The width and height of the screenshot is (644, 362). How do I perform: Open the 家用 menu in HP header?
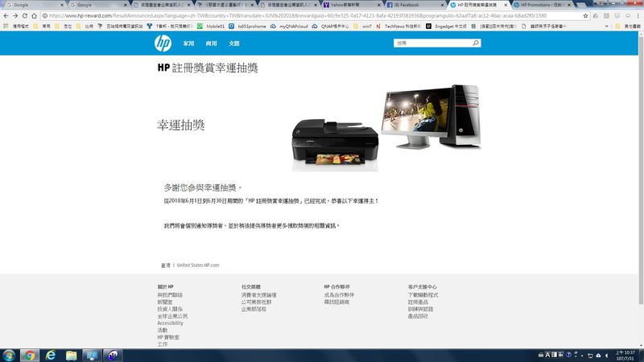point(188,43)
